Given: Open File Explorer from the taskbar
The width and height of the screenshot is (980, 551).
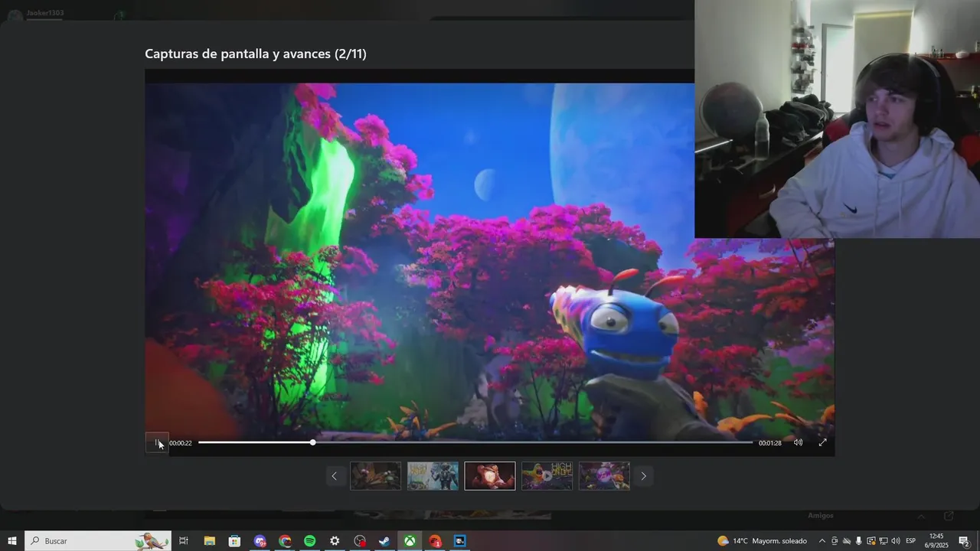Looking at the screenshot, I should [209, 541].
